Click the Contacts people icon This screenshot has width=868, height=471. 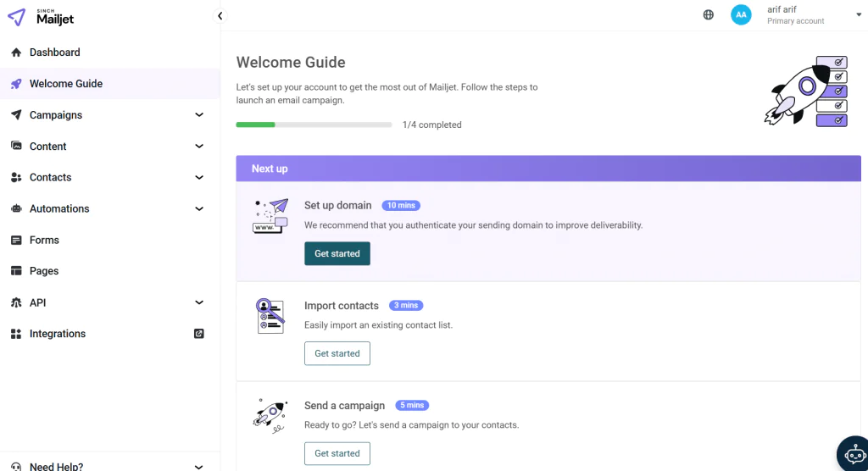coord(16,177)
